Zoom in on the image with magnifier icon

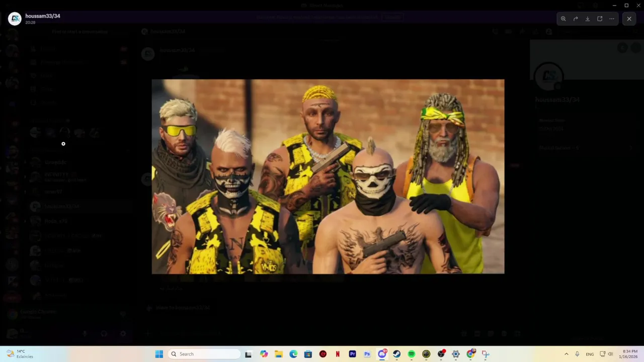563,19
